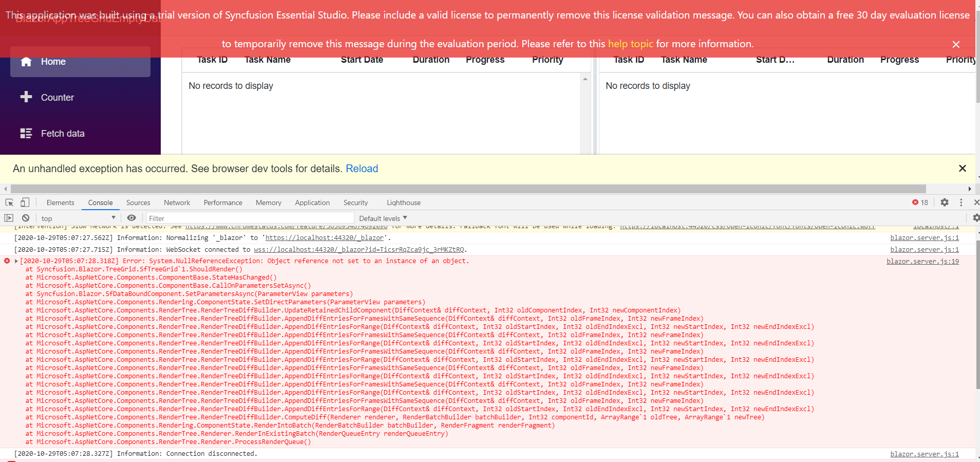Image resolution: width=980 pixels, height=462 pixels.
Task: Switch to the Network tab
Action: tap(177, 202)
